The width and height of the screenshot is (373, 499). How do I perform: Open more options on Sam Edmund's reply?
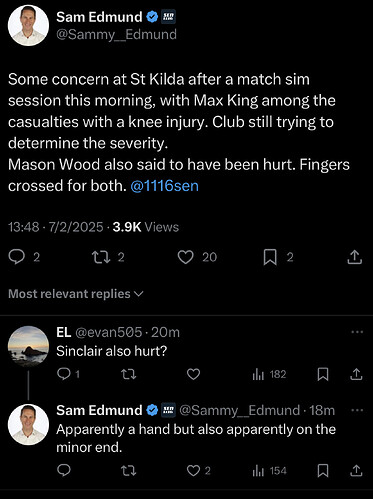pyautogui.click(x=357, y=410)
